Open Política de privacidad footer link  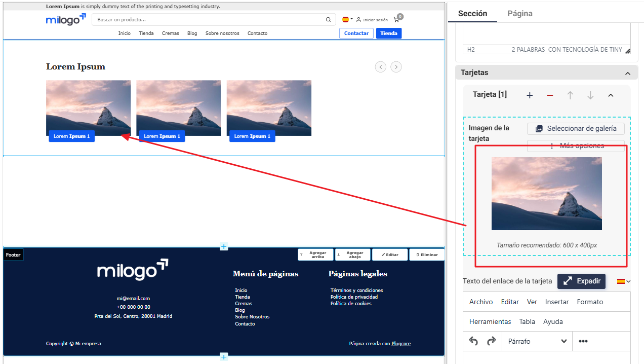click(x=354, y=297)
